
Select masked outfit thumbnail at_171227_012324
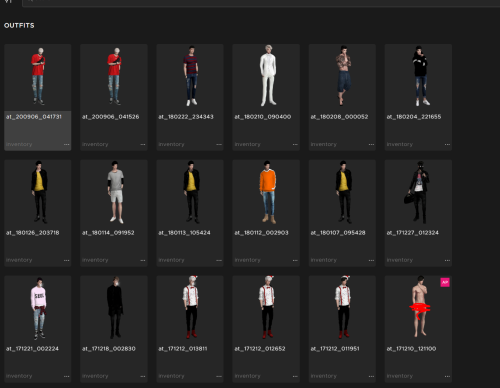417,192
